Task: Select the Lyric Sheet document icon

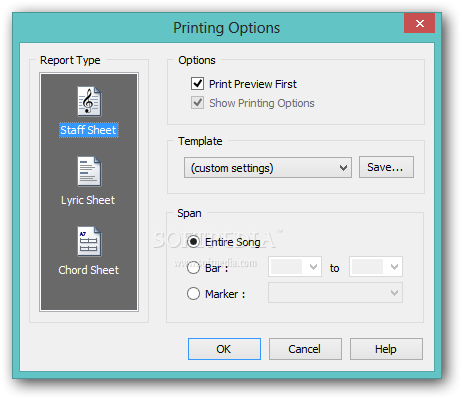Action: tap(89, 171)
